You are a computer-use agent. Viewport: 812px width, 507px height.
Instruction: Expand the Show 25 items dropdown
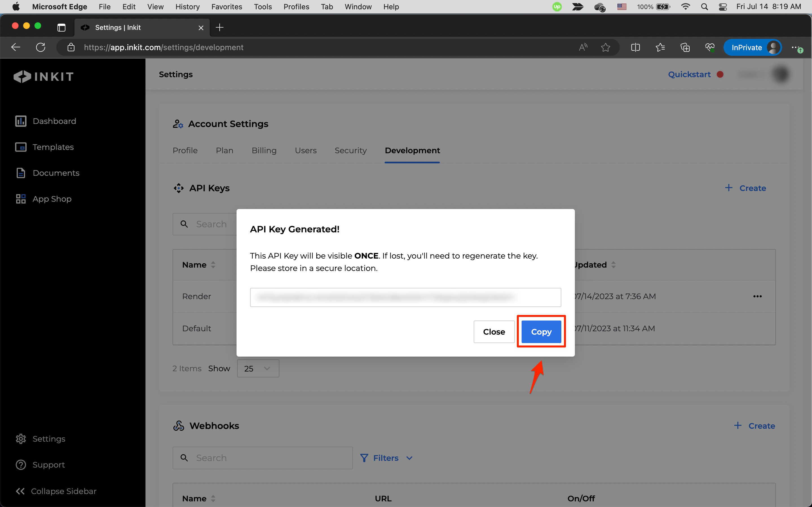pyautogui.click(x=258, y=368)
